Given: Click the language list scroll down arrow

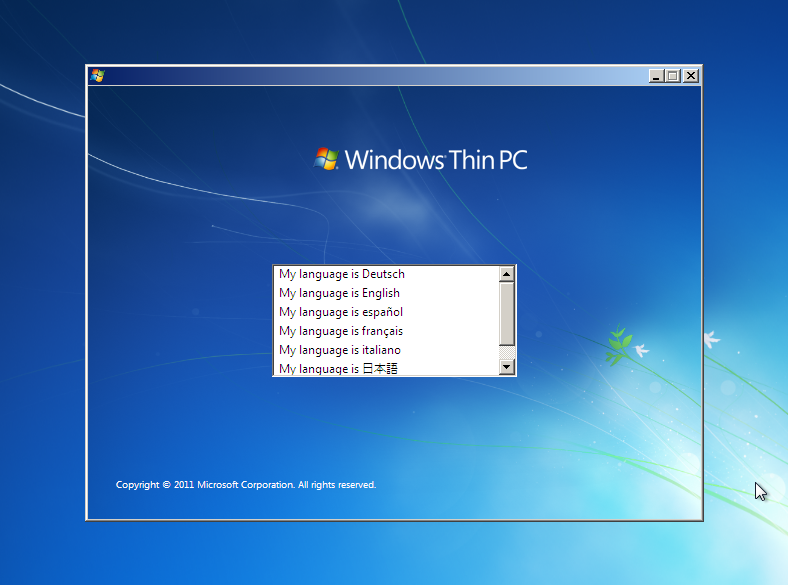Looking at the screenshot, I should click(x=507, y=367).
